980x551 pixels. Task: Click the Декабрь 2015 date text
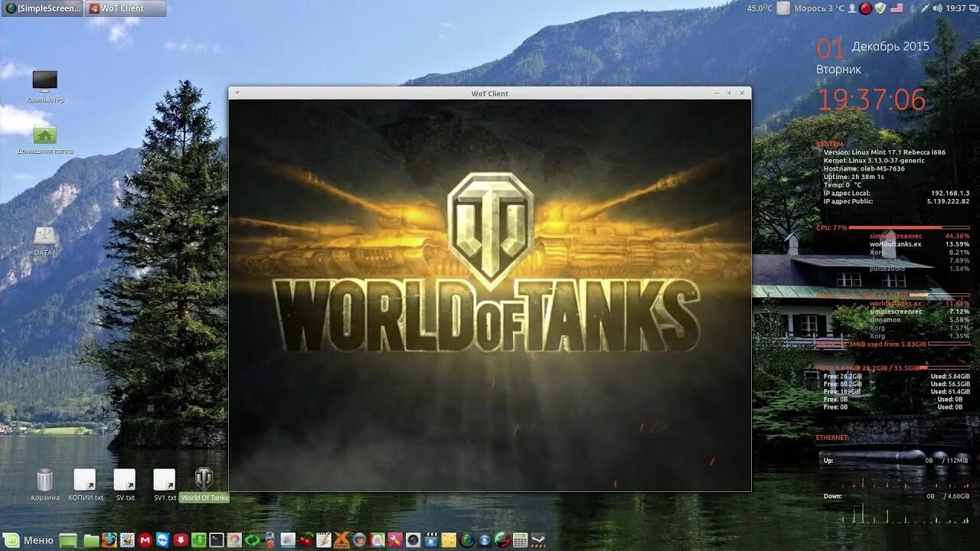click(890, 46)
